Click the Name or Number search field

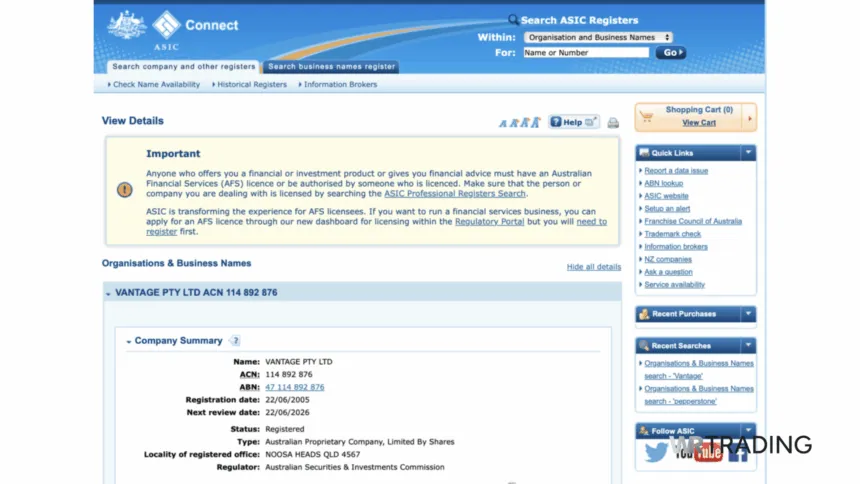(586, 53)
